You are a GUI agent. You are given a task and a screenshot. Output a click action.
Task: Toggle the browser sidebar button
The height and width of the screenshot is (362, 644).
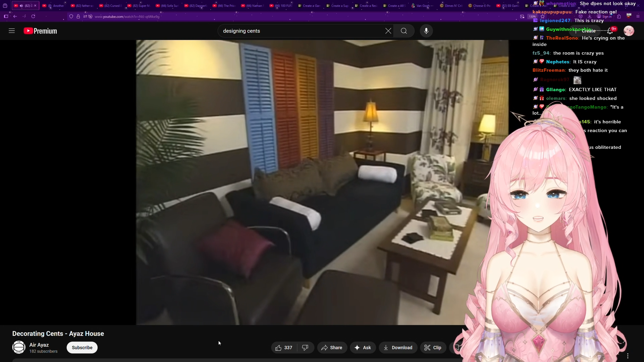(x=6, y=16)
